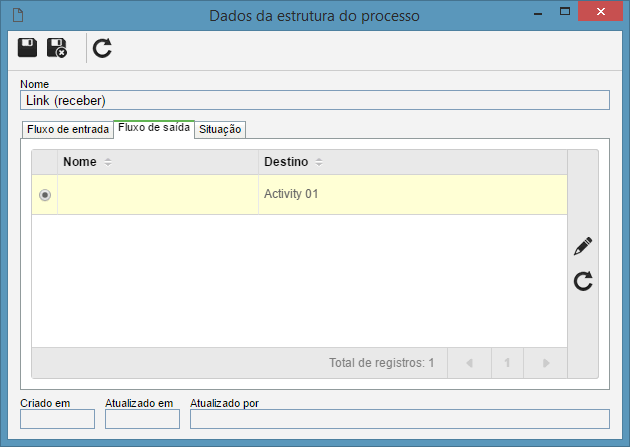Switch to the Fluxo de entrada tab
This screenshot has width=630, height=447.
(68, 129)
